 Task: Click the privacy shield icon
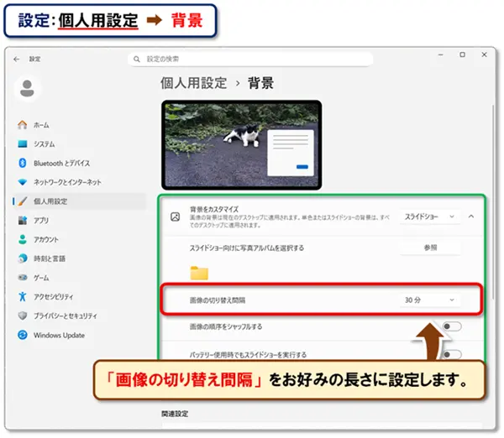coord(22,315)
